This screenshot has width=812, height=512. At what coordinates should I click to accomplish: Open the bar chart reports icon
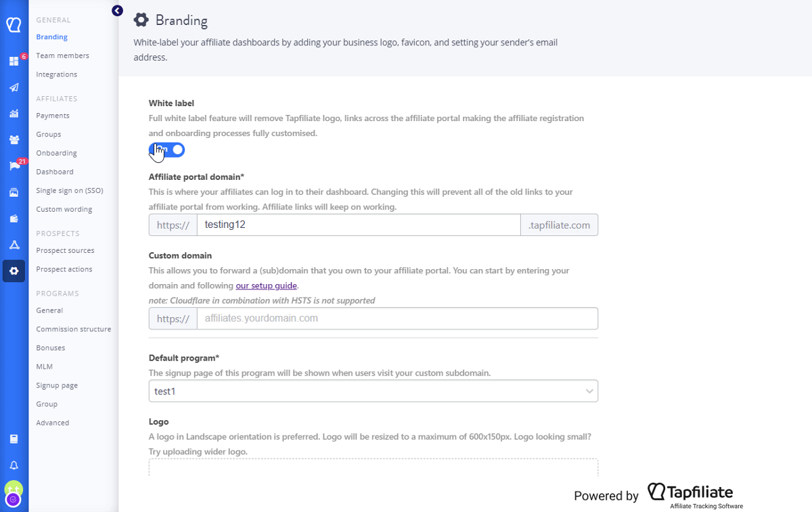(x=14, y=114)
